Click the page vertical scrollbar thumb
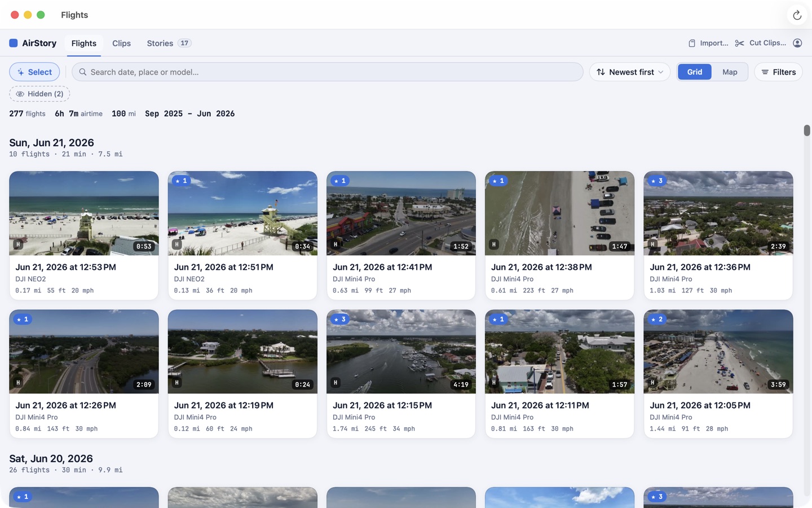Viewport: 812px width, 508px height. (807, 130)
